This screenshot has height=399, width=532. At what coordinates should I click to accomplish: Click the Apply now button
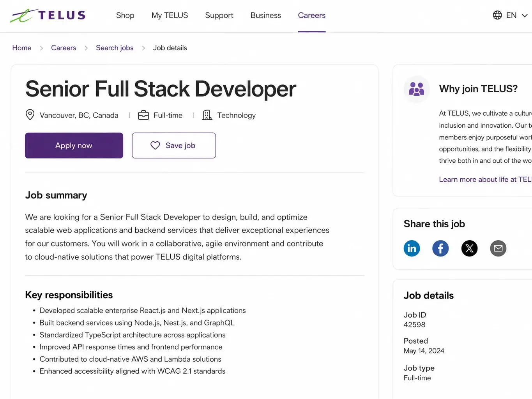[x=74, y=146]
